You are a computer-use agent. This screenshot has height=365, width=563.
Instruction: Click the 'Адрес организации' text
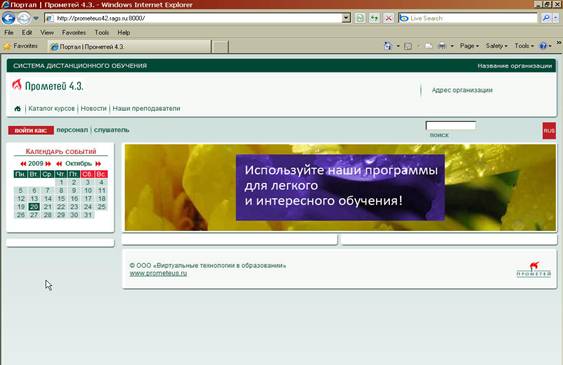coord(462,90)
